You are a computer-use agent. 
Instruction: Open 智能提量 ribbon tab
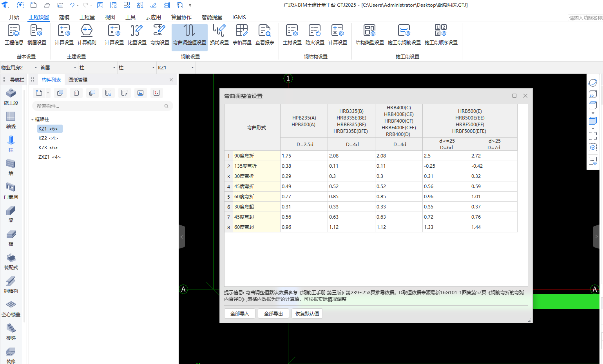tap(212, 17)
